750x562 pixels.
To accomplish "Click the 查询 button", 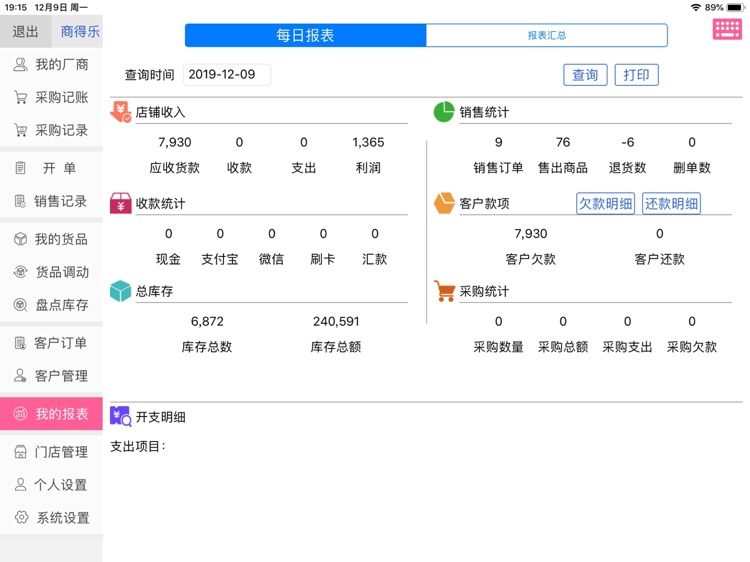I will (585, 75).
